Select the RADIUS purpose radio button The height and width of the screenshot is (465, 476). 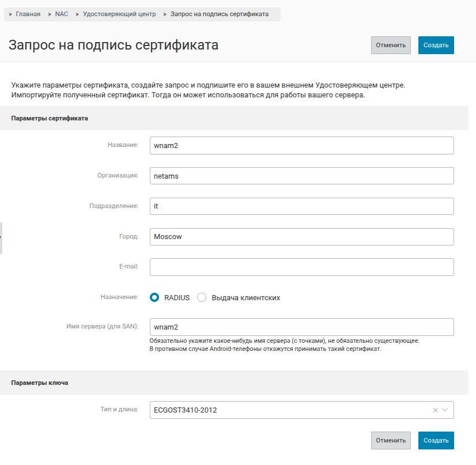pyautogui.click(x=154, y=297)
